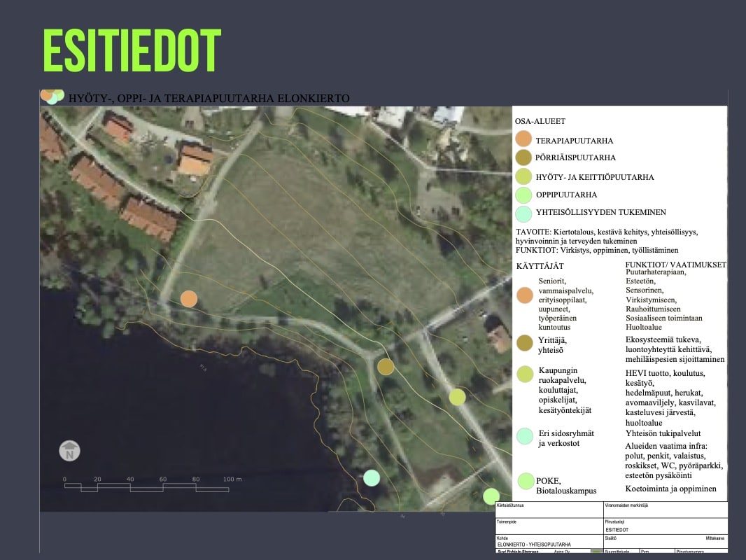This screenshot has width=746, height=560.
Task: Select the OPPIPUUTARHA legend swatch
Action: coord(523,195)
